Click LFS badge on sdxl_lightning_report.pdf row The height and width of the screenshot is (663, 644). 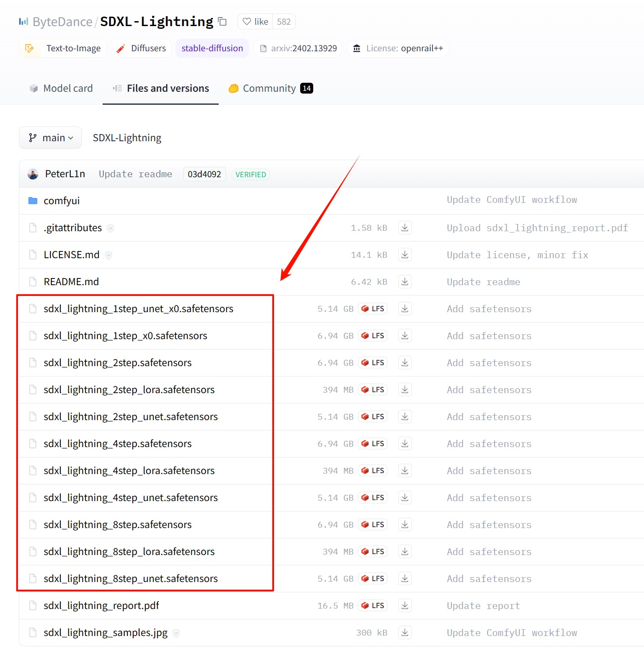[373, 605]
